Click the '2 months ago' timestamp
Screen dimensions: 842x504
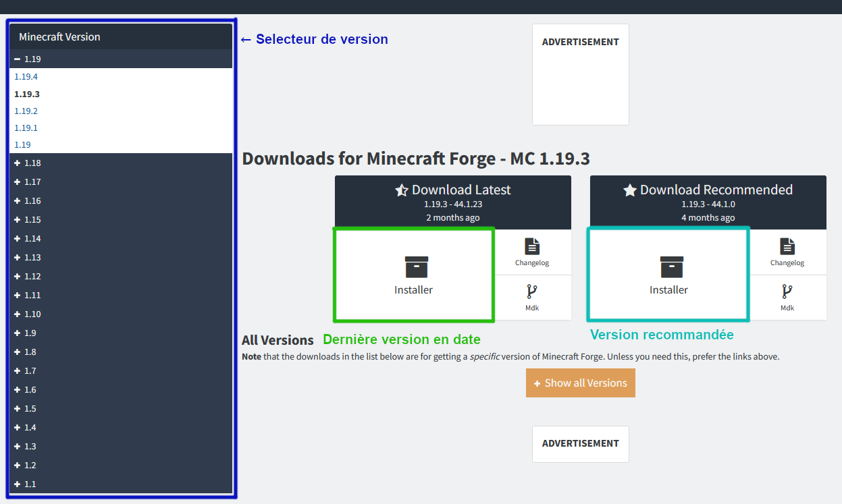[x=453, y=218]
